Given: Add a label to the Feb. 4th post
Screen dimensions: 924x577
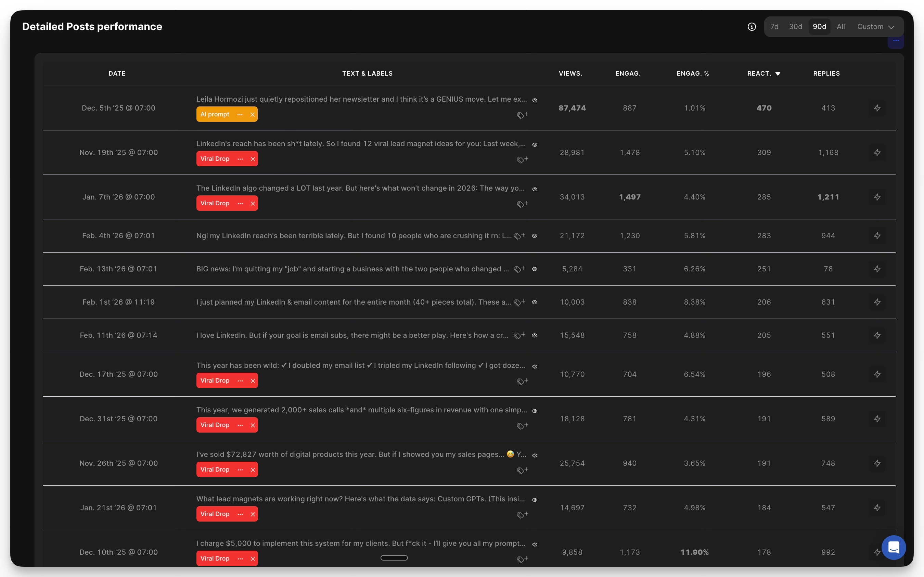Looking at the screenshot, I should pos(519,236).
